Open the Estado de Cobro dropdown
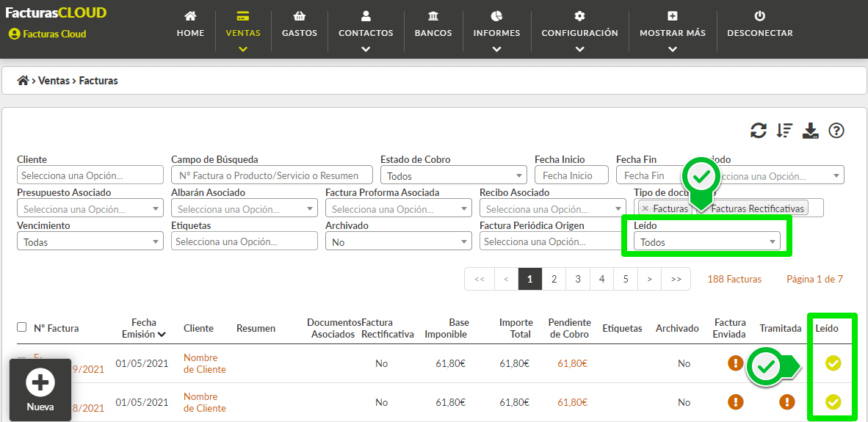Screen dimensions: 868x422 453,175
